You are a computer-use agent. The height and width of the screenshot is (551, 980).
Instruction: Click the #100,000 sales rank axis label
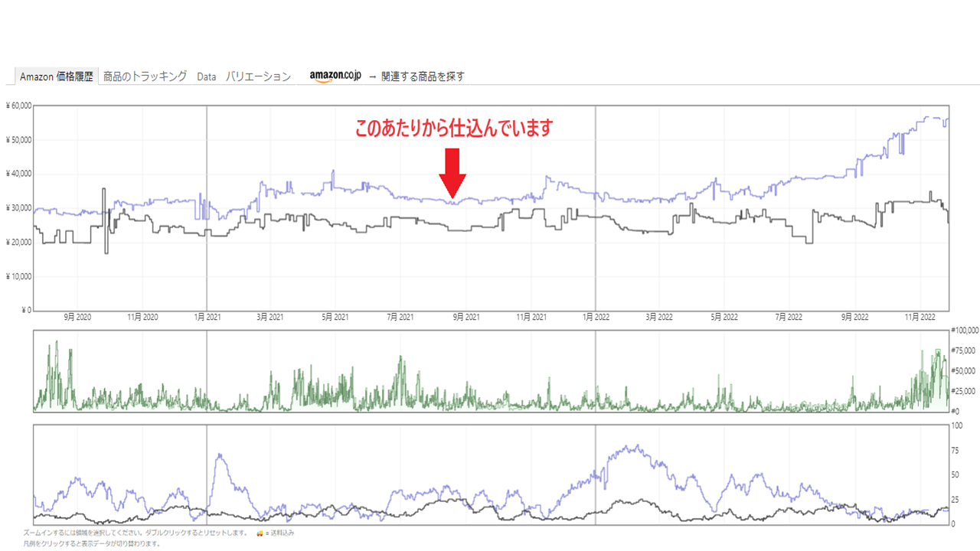coord(964,331)
